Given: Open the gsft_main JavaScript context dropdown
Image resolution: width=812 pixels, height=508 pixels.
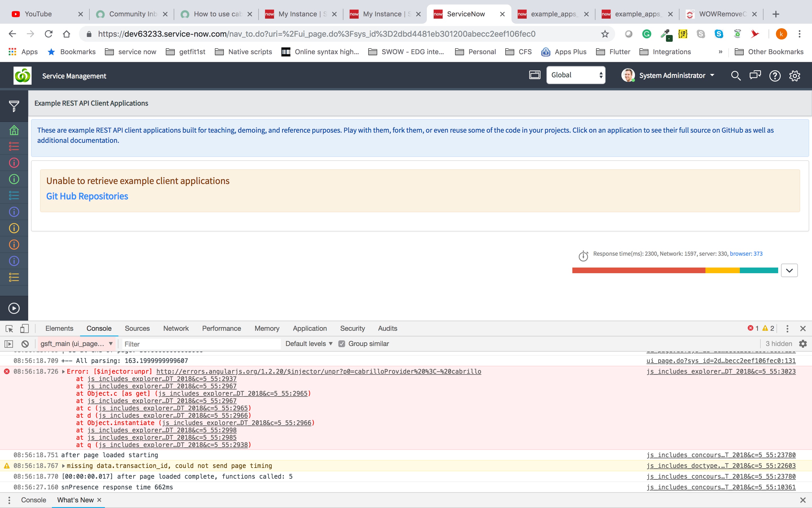Looking at the screenshot, I should tap(76, 344).
